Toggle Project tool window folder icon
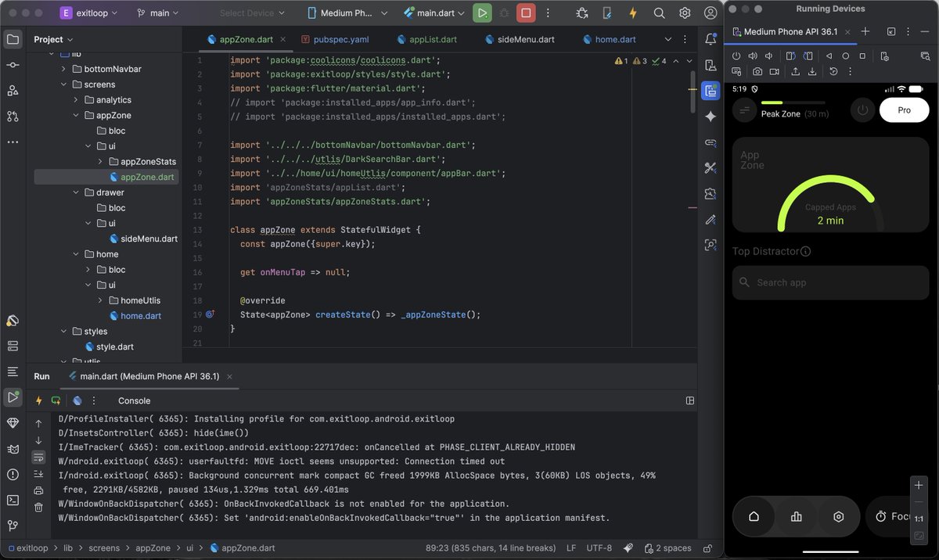Viewport: 939px width, 560px height. pos(13,39)
